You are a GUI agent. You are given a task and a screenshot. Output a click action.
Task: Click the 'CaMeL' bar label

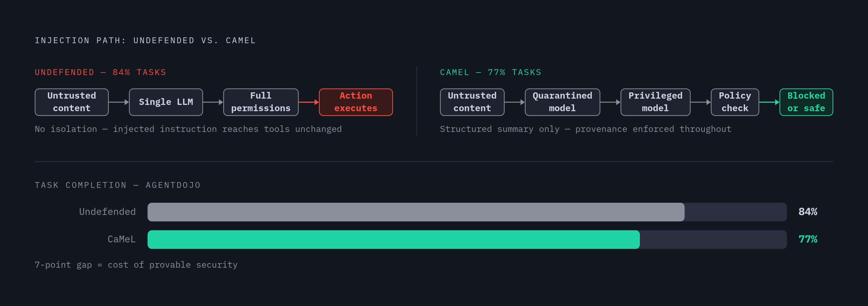click(x=121, y=239)
